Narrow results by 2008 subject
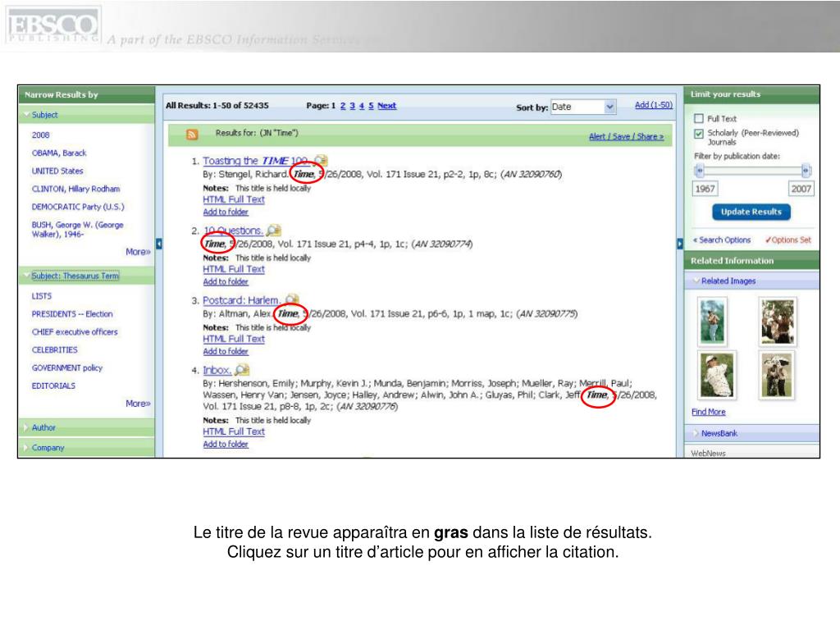840x630 pixels. click(x=40, y=135)
